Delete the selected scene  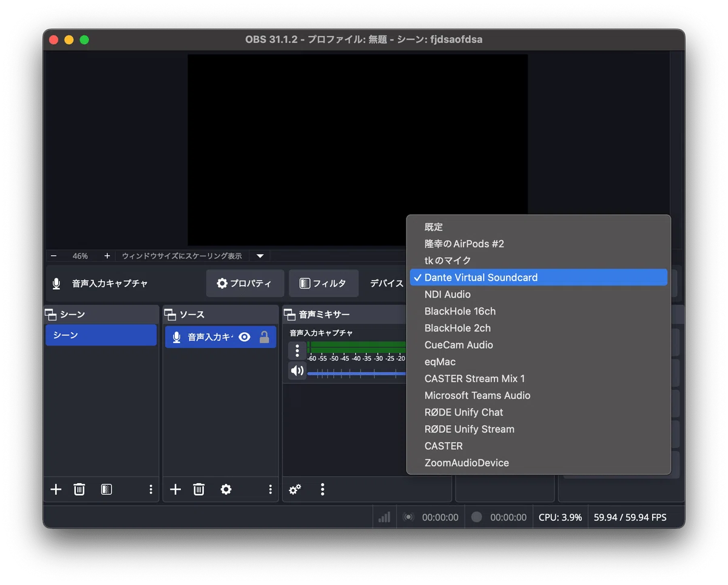coord(79,489)
